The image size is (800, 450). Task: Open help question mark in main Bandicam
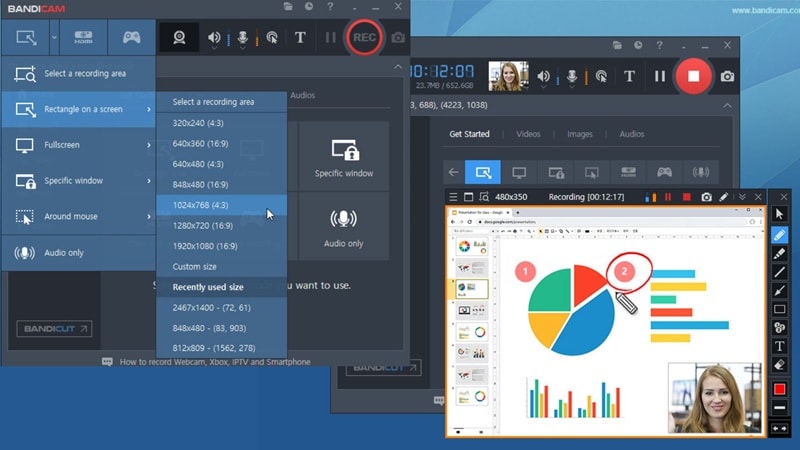[330, 7]
